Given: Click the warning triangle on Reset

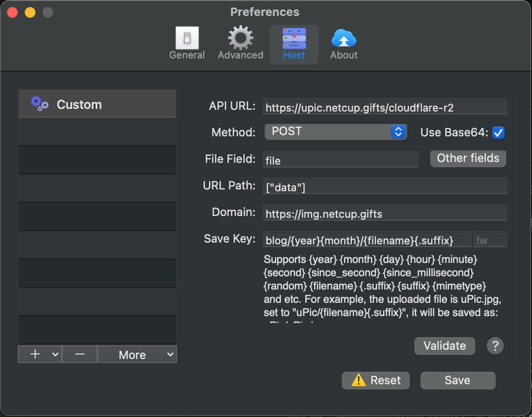Looking at the screenshot, I should [x=359, y=380].
